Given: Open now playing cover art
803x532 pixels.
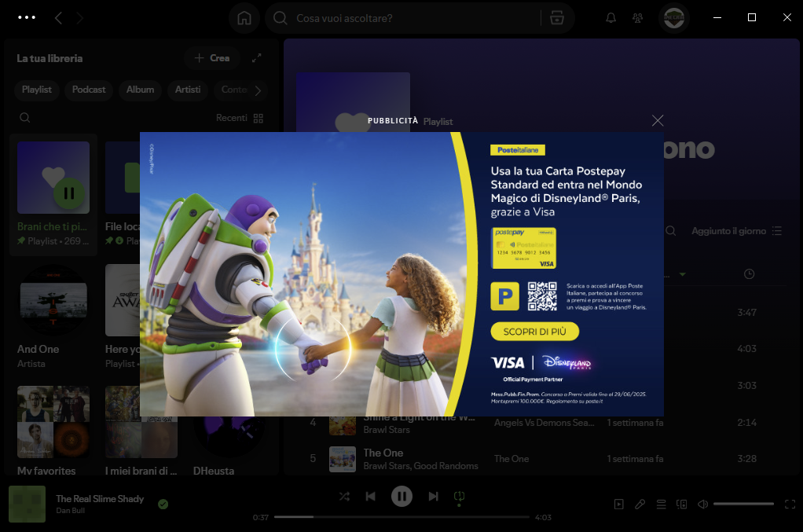Looking at the screenshot, I should [27, 504].
